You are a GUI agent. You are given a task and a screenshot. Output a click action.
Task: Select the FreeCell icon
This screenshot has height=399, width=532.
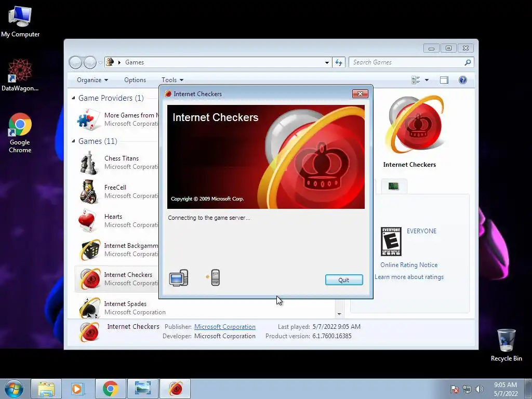click(x=89, y=192)
